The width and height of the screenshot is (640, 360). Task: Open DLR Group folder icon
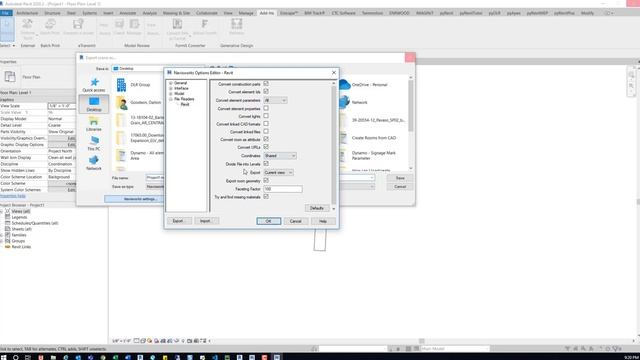click(x=121, y=85)
